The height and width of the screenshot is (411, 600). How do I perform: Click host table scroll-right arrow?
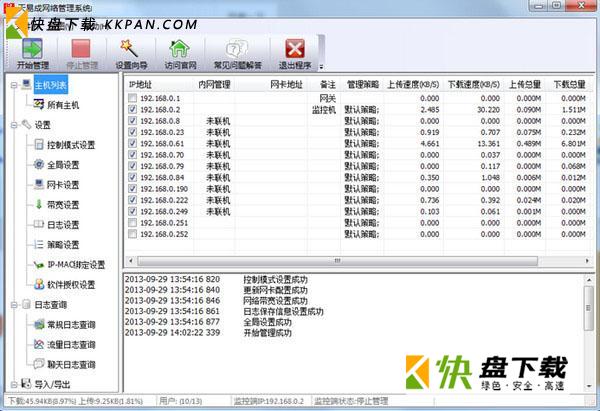pos(587,261)
